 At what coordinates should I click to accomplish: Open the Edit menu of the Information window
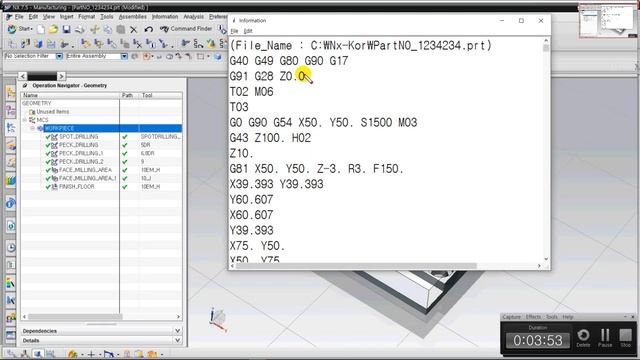[248, 31]
